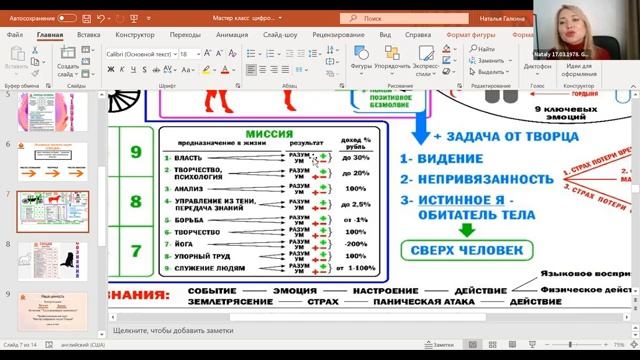Open the Справка tab
The image size is (640, 360).
click(x=418, y=35)
